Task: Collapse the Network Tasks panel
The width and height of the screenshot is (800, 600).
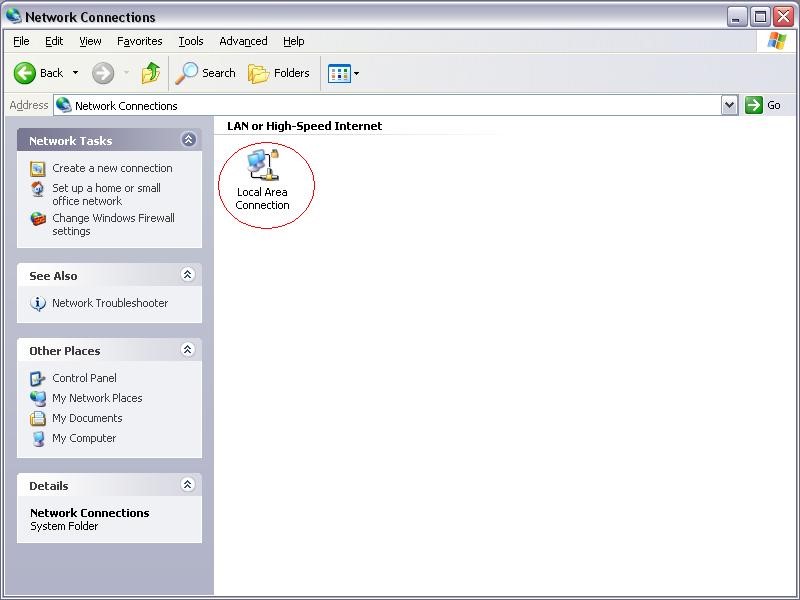Action: coord(188,140)
